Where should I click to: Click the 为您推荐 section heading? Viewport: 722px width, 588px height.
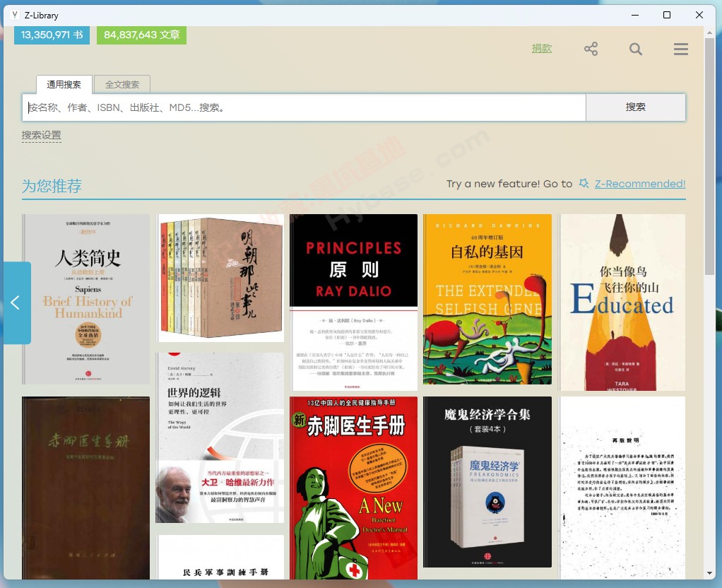click(x=52, y=186)
